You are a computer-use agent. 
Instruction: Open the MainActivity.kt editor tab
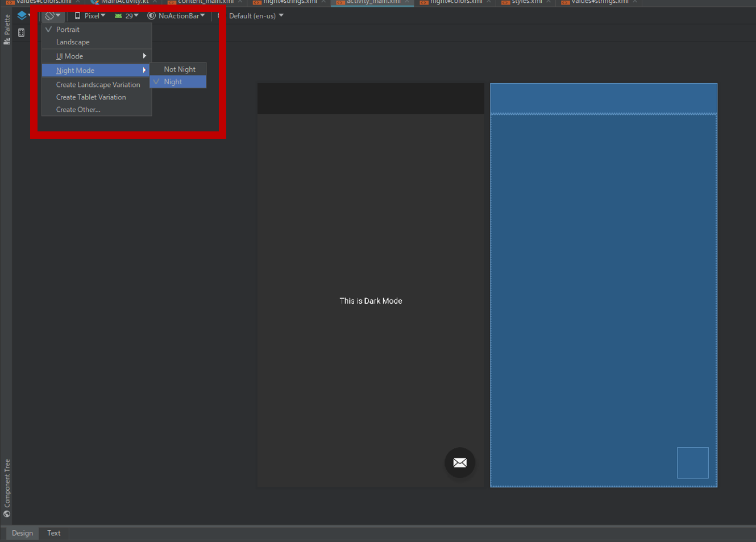124,2
